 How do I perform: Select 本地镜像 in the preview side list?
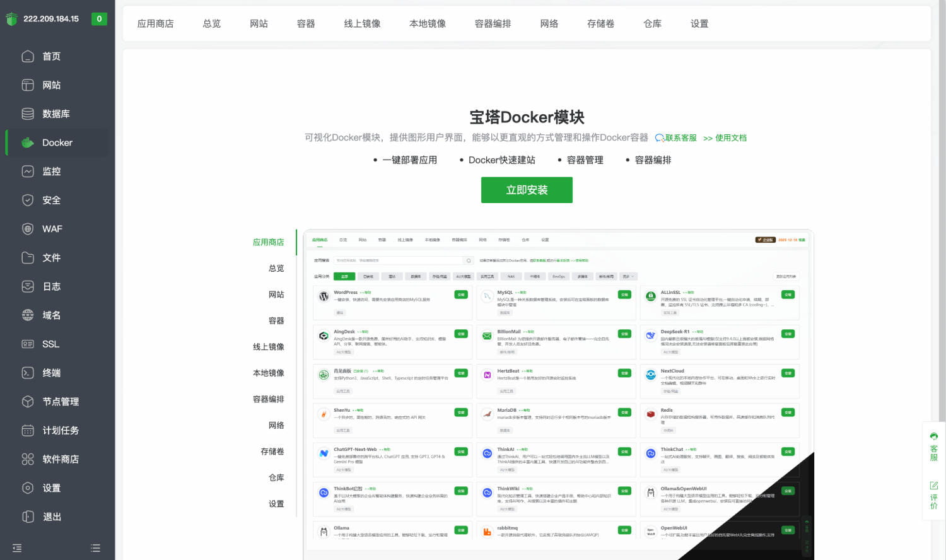pos(269,373)
